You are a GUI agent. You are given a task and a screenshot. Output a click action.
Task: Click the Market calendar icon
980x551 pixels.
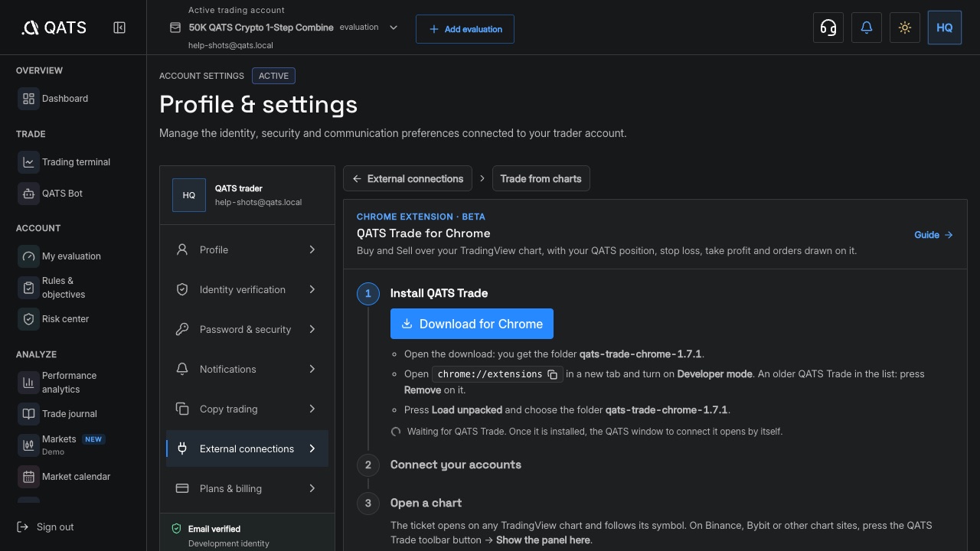[x=28, y=477]
